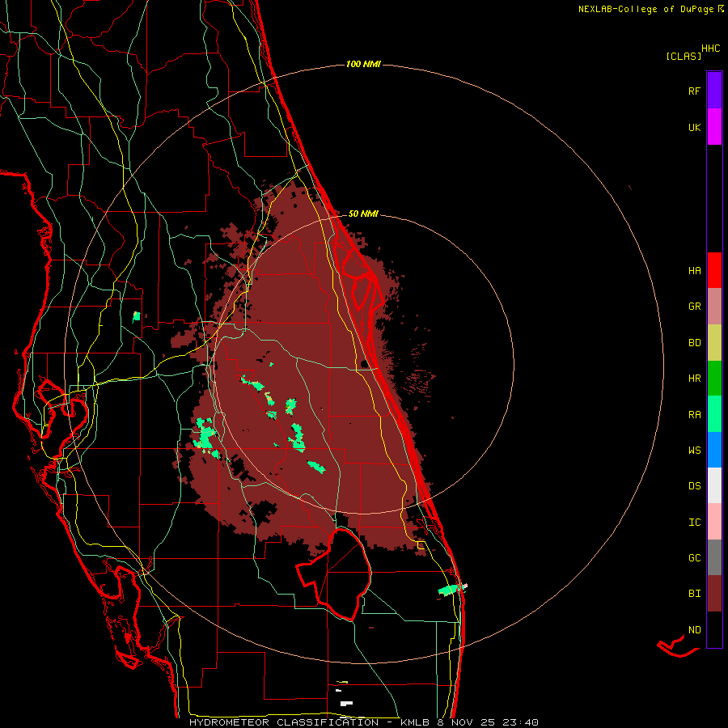The width and height of the screenshot is (728, 728).
Task: Click the RF legend label
Action: click(694, 91)
